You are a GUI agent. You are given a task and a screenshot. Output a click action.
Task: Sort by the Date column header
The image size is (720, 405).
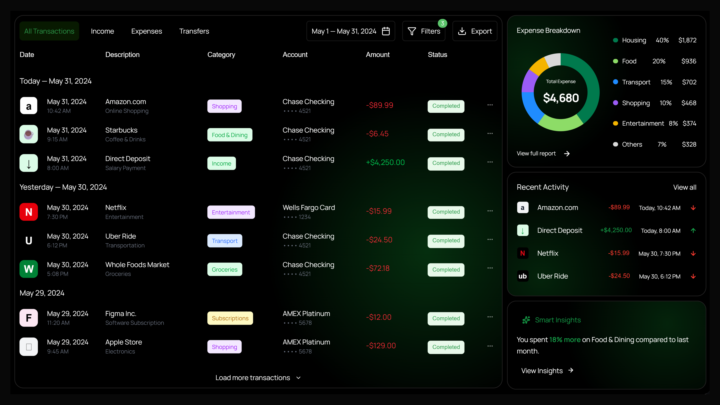pos(27,55)
